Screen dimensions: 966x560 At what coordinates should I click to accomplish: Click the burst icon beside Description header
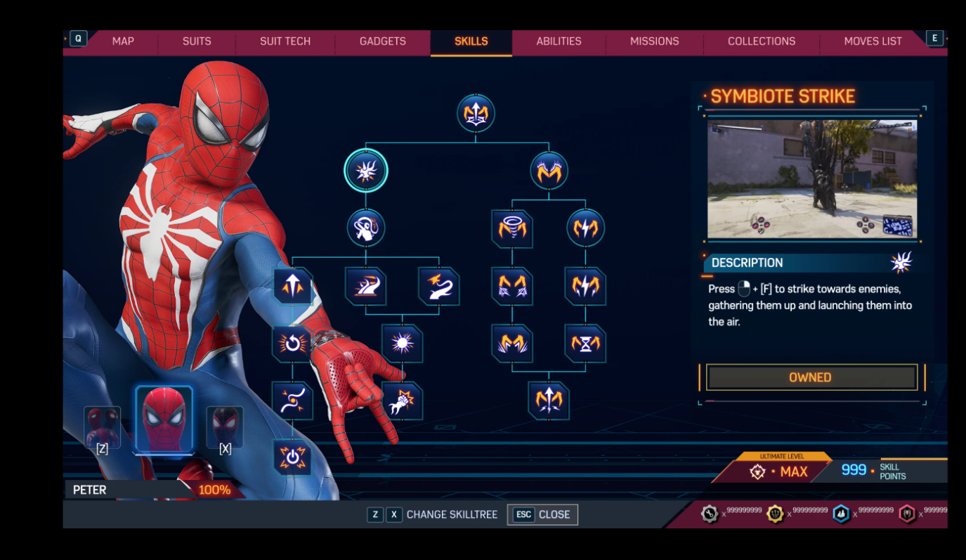pos(901,262)
